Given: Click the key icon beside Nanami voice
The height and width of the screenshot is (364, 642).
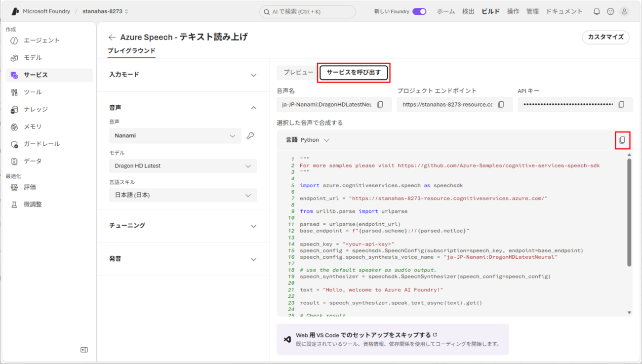Looking at the screenshot, I should 250,136.
